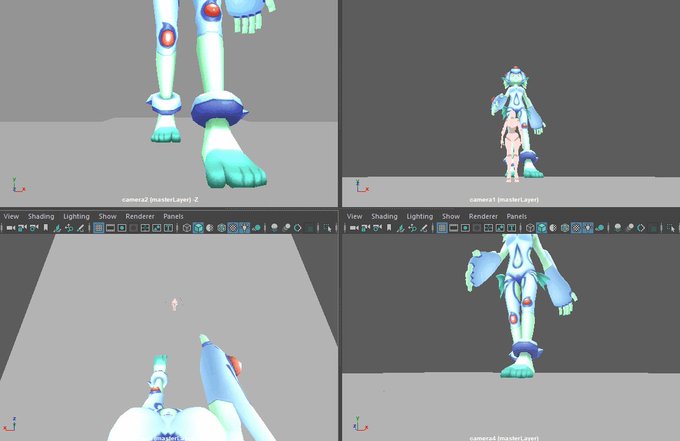Toggle Shadows in camera4 viewport toolbar
680x441 pixels.
click(x=600, y=228)
